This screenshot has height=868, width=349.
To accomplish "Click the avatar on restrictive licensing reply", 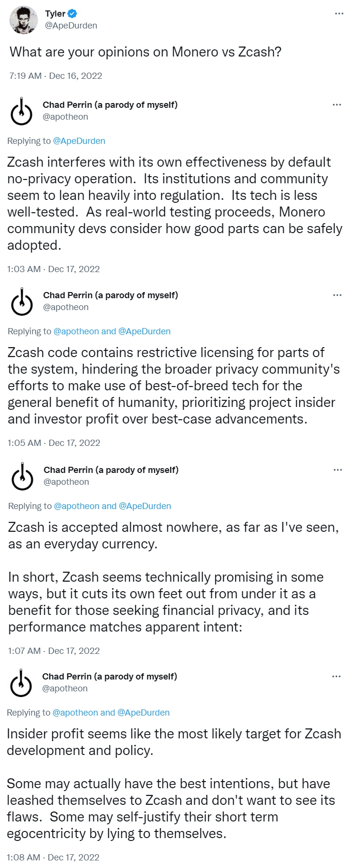I will click(22, 302).
